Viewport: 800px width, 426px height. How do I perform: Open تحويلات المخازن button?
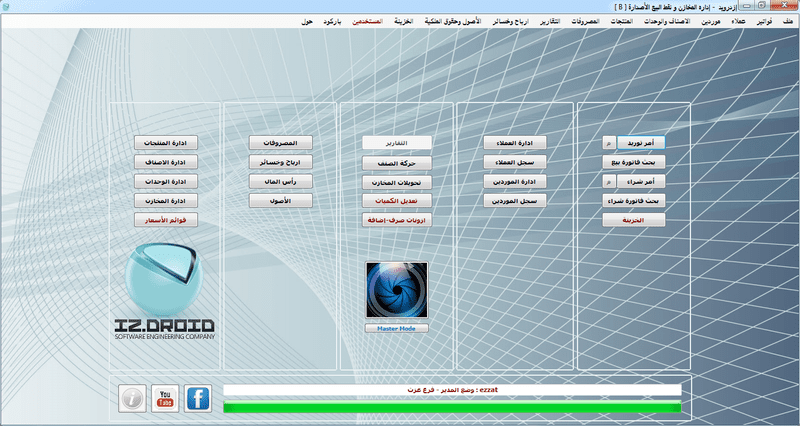[397, 183]
